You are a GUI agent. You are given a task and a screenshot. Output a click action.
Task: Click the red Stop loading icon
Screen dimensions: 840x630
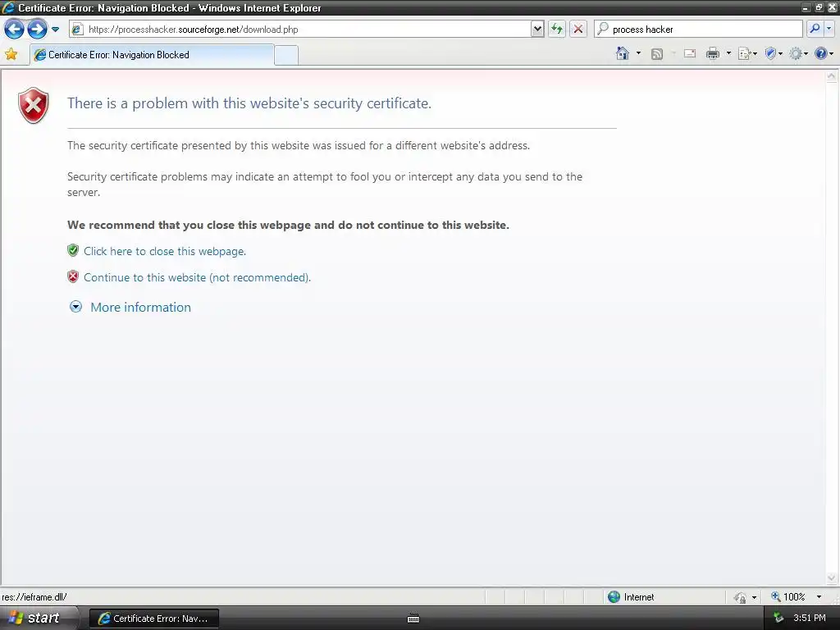[x=578, y=30]
